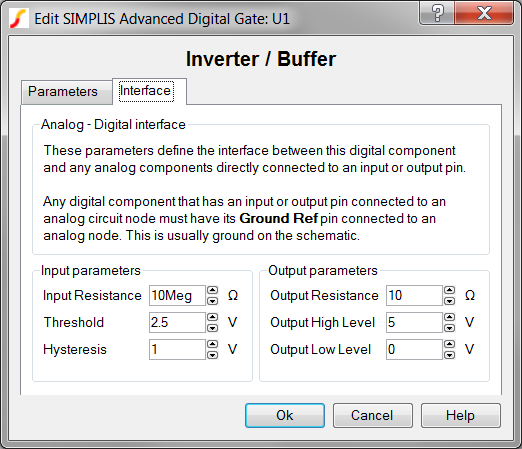The width and height of the screenshot is (522, 449).
Task: Increase the Input Resistance spinner up arrow
Action: [212, 290]
